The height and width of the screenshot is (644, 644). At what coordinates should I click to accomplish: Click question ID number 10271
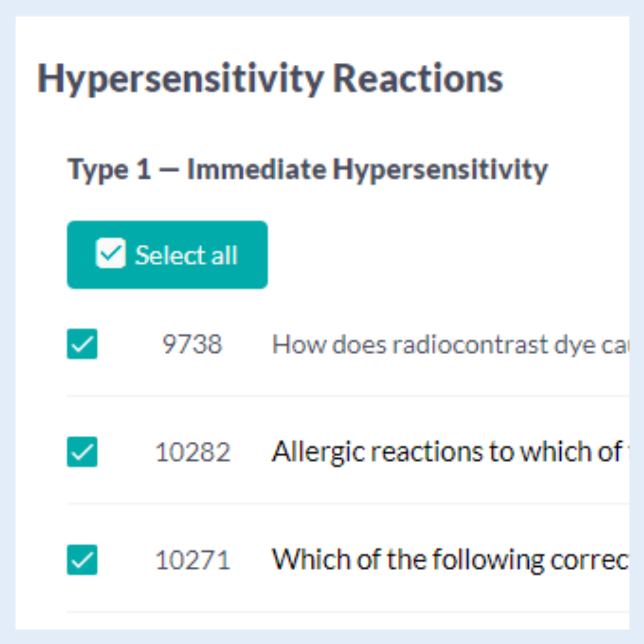click(193, 560)
